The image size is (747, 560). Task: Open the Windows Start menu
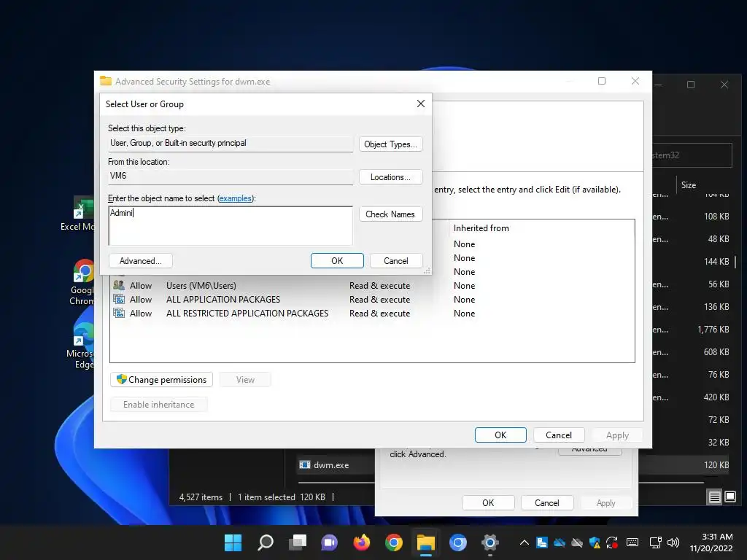tap(233, 542)
